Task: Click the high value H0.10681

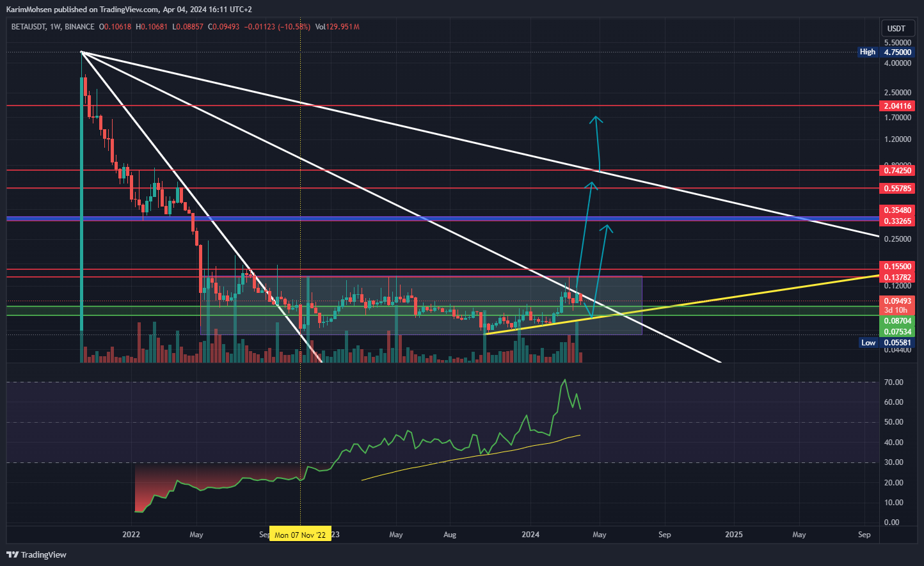Action: coord(152,27)
